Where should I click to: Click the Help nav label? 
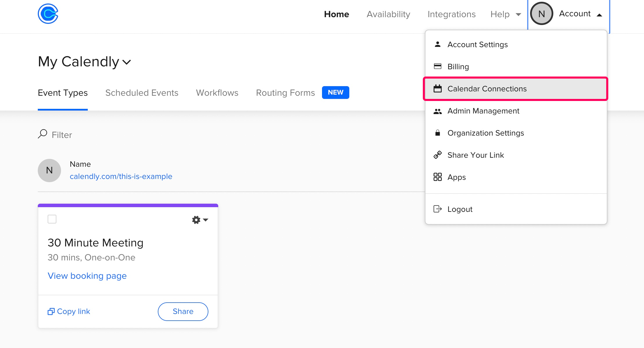coord(500,14)
